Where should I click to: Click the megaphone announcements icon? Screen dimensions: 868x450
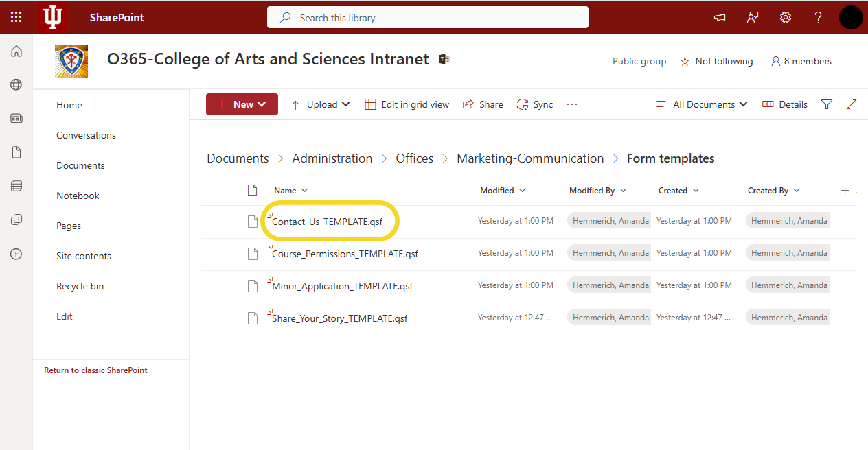click(x=720, y=17)
